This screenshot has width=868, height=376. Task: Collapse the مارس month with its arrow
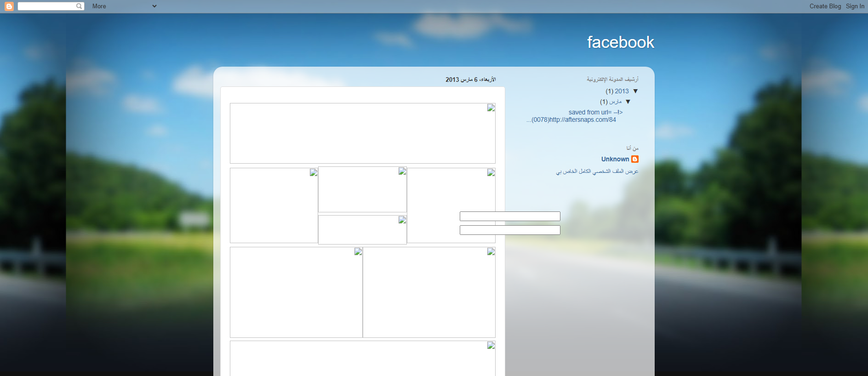pos(628,102)
